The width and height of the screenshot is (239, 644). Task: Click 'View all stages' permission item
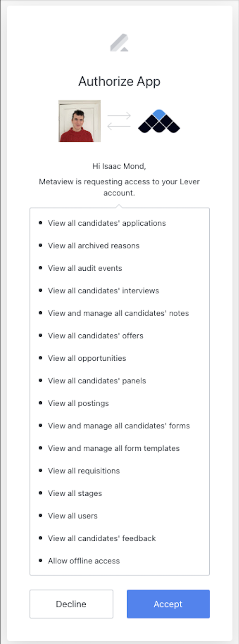click(x=75, y=493)
